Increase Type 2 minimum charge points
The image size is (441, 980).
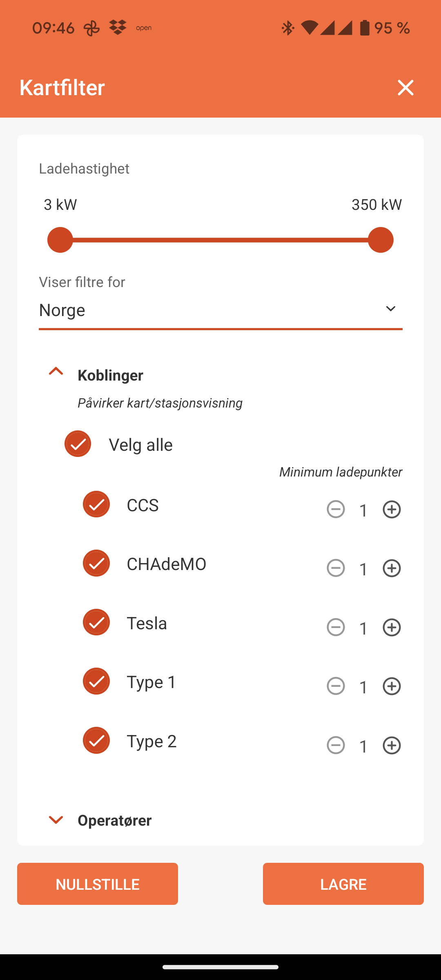tap(392, 746)
